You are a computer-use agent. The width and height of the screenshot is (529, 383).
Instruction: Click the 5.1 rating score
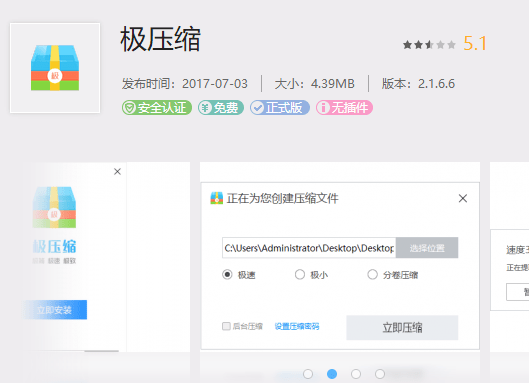[x=475, y=44]
